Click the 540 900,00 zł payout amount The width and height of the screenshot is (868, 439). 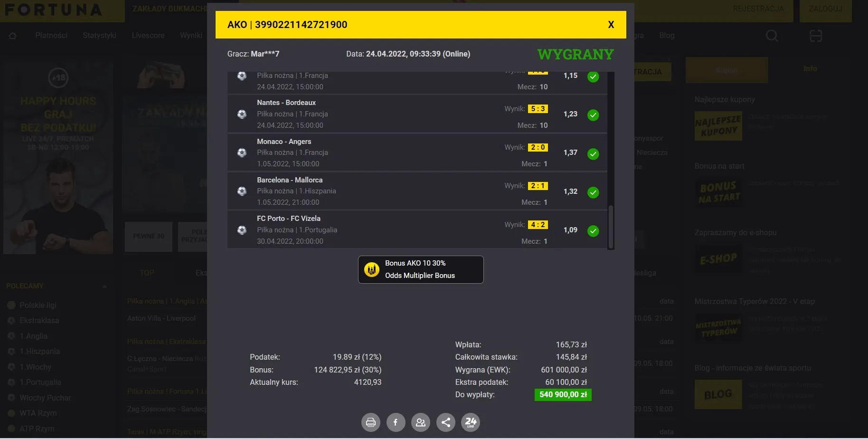tap(563, 395)
